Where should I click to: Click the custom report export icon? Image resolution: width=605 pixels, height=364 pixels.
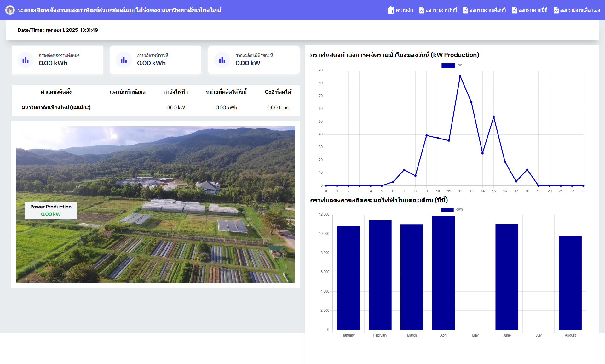pos(556,10)
